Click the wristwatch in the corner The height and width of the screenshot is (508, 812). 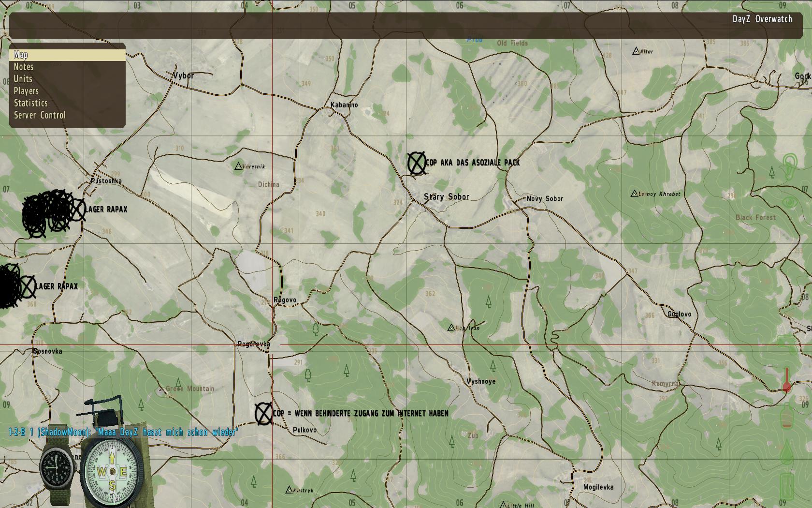click(x=58, y=468)
